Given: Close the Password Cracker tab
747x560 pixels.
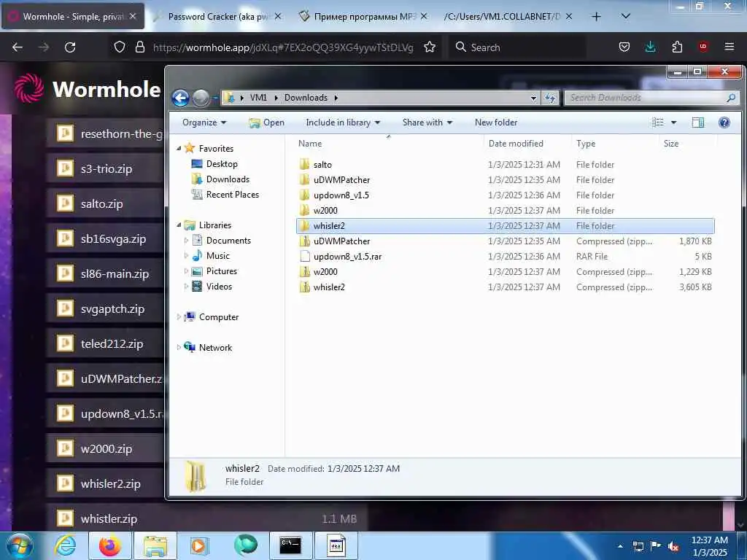Looking at the screenshot, I should point(278,16).
